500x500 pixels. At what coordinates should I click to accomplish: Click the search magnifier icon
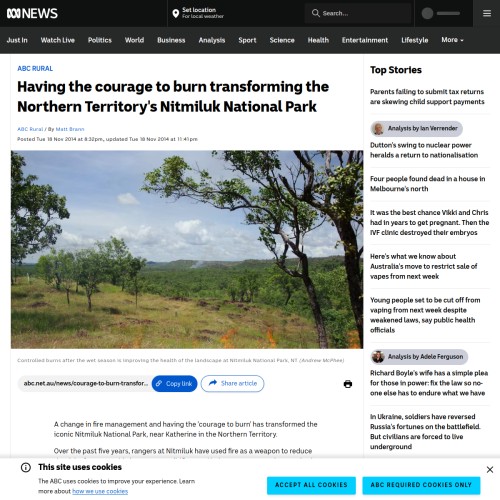(x=315, y=13)
